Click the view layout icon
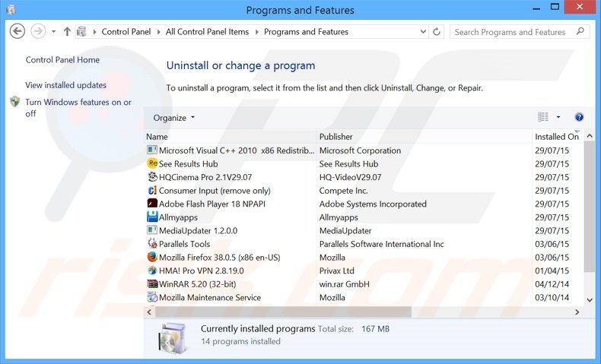The height and width of the screenshot is (364, 601). pyautogui.click(x=542, y=117)
